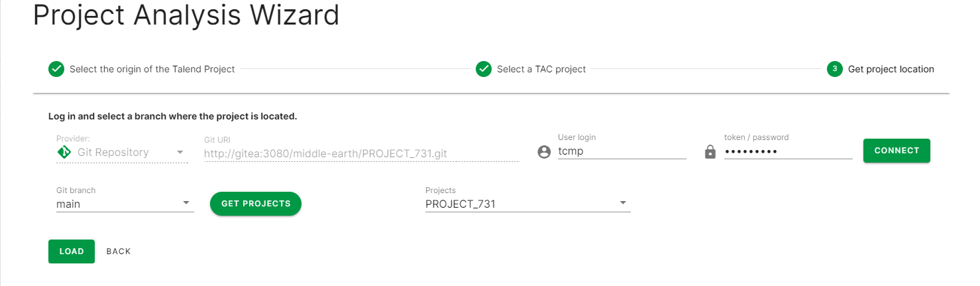Expand the Git branch dropdown showing main

tap(186, 203)
